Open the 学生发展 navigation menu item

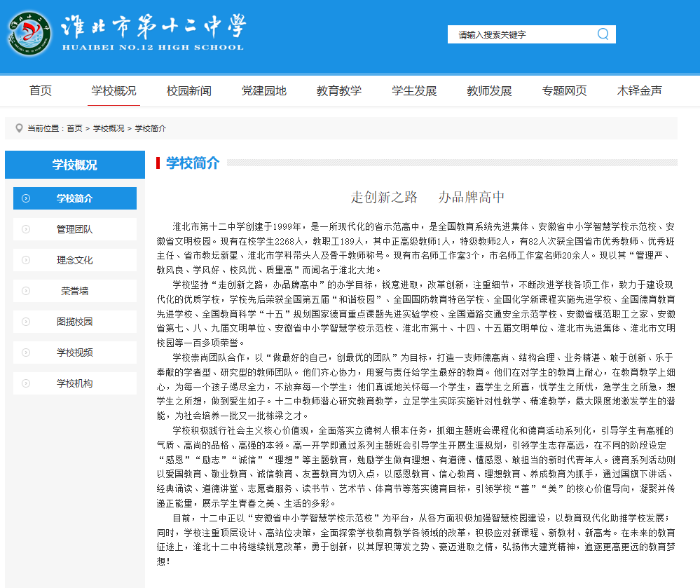(x=414, y=90)
